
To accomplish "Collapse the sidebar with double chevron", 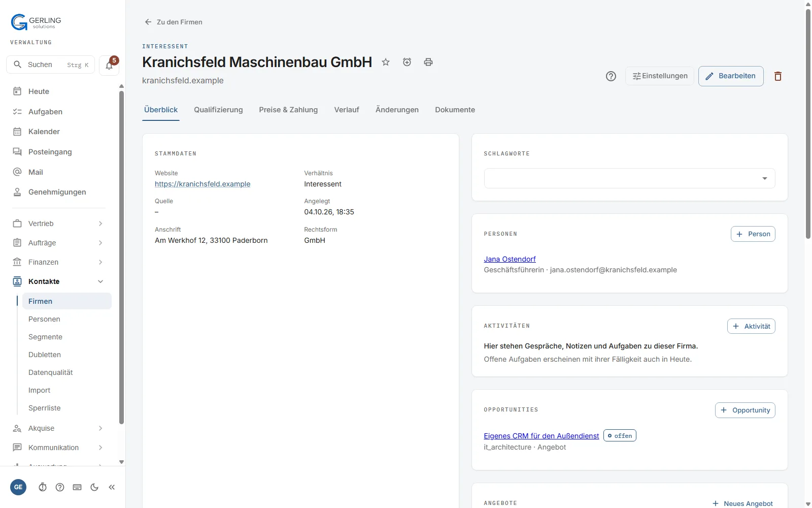I will (x=112, y=487).
